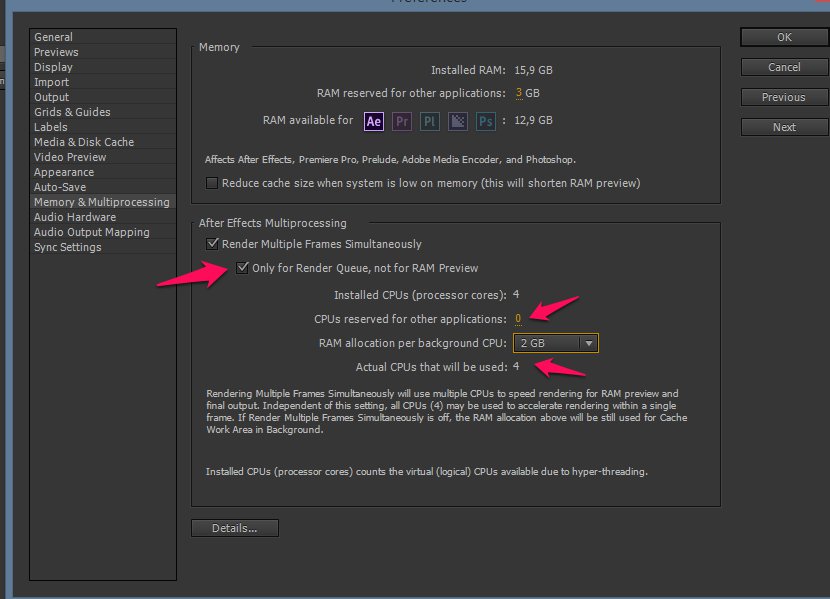
Task: Toggle Reduce cache size when memory low
Action: [x=212, y=183]
